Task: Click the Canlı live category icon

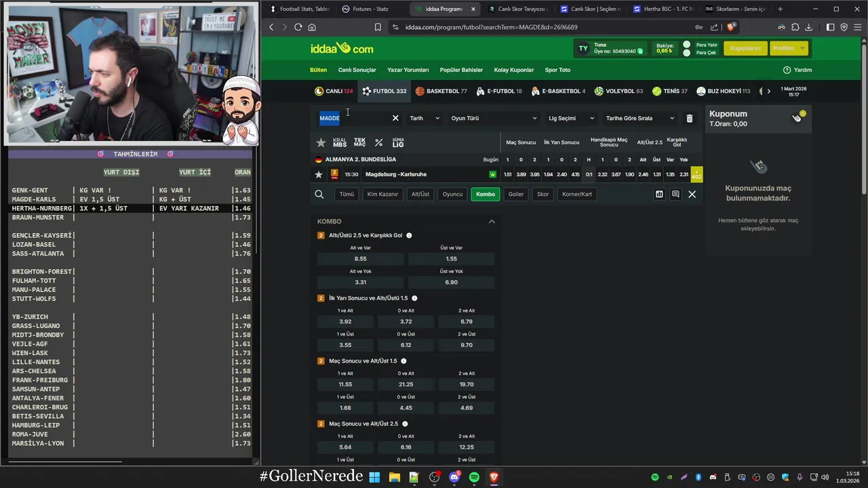Action: [319, 91]
